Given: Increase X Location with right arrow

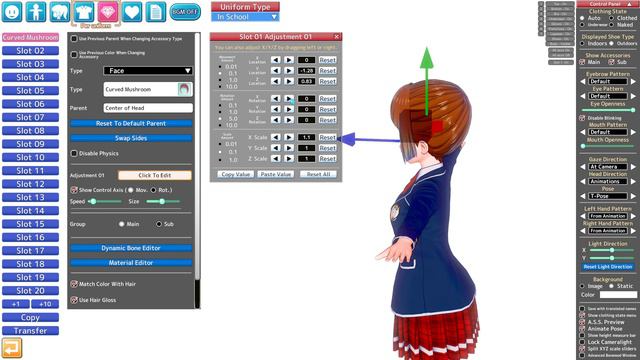Looking at the screenshot, I should [289, 60].
